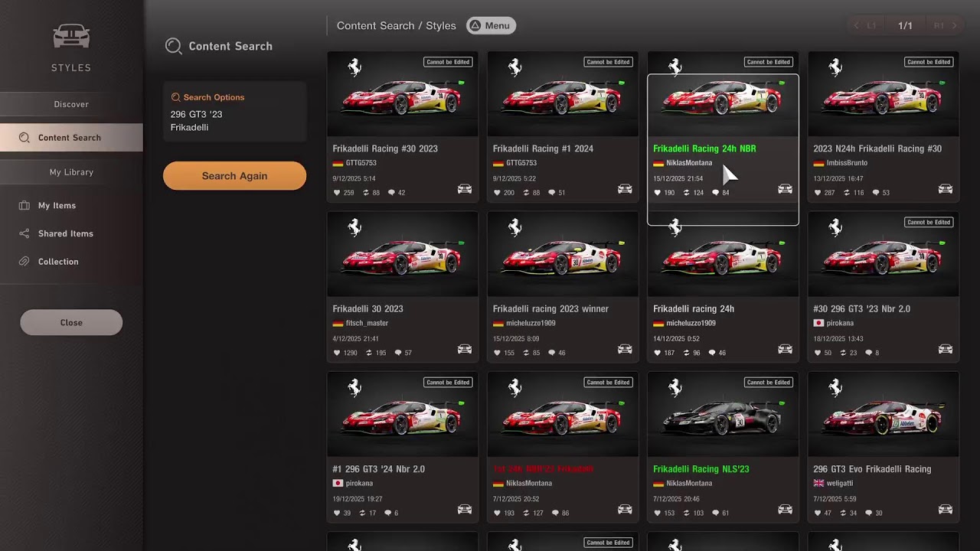Click title "296 GT3 Evo Frikadelli Racing"
Image resolution: width=980 pixels, height=551 pixels.
point(872,469)
